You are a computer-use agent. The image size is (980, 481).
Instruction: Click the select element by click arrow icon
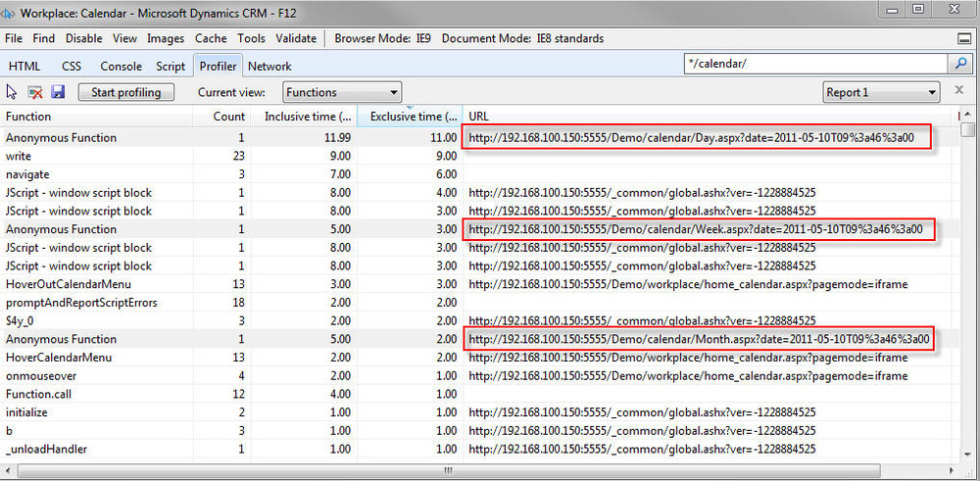(13, 92)
